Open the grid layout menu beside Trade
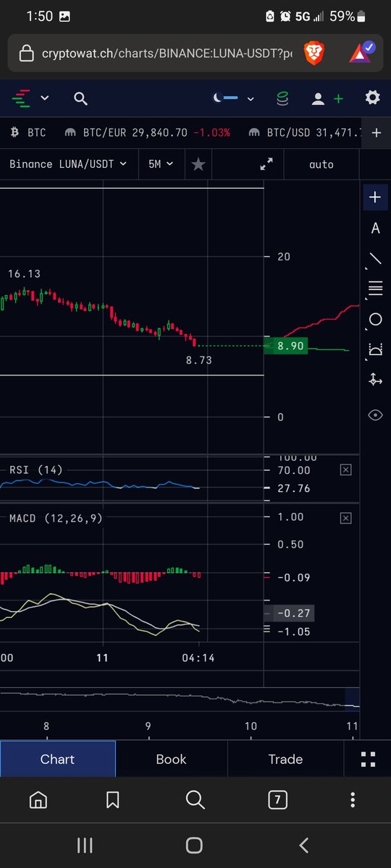391x868 pixels. point(368,759)
